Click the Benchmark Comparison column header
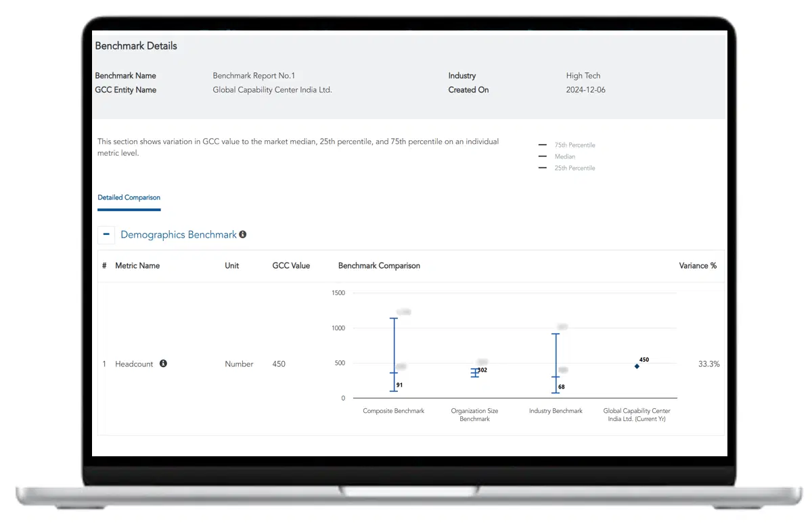The width and height of the screenshot is (812, 526). pyautogui.click(x=379, y=265)
